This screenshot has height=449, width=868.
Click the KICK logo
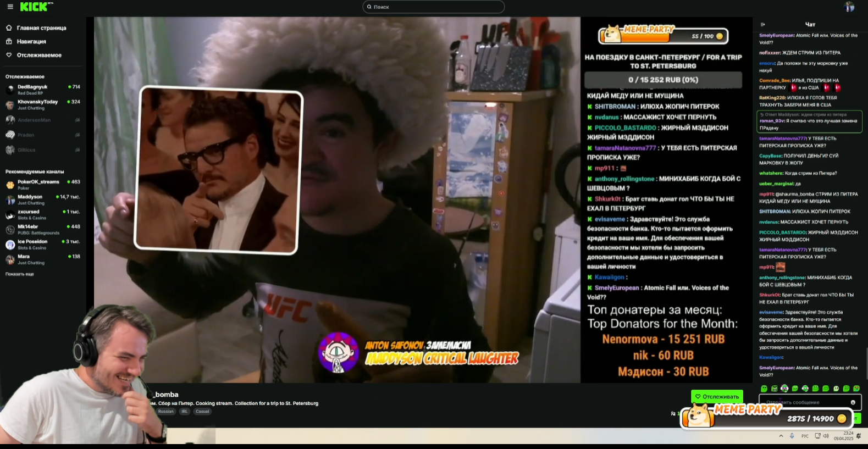(x=34, y=7)
